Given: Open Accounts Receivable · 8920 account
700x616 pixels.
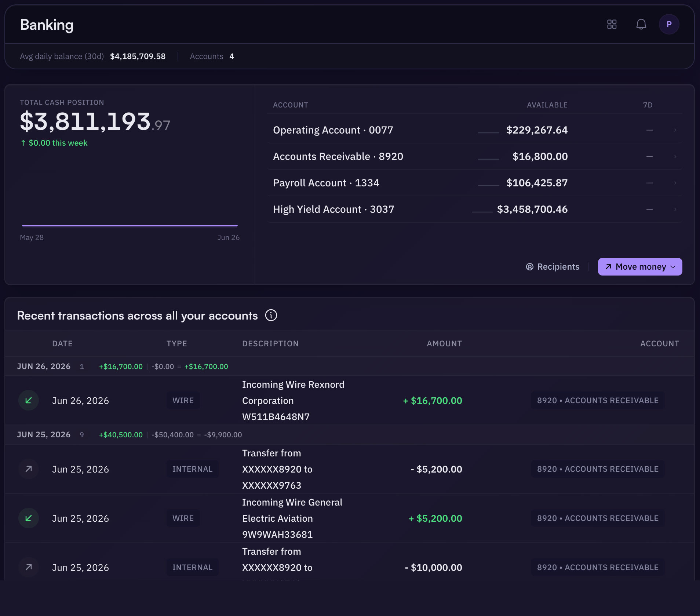Looking at the screenshot, I should point(338,156).
